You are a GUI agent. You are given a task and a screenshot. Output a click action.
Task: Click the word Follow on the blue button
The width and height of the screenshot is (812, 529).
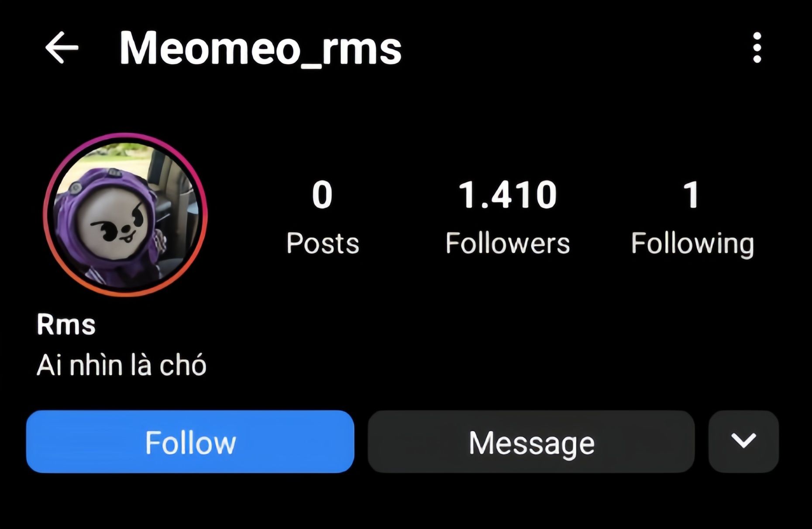[190, 442]
